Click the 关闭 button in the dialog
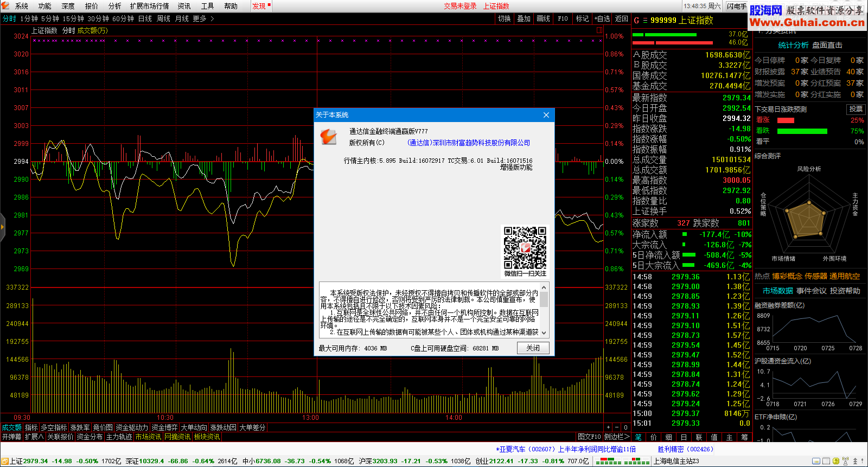The width and height of the screenshot is (868, 467). [533, 348]
